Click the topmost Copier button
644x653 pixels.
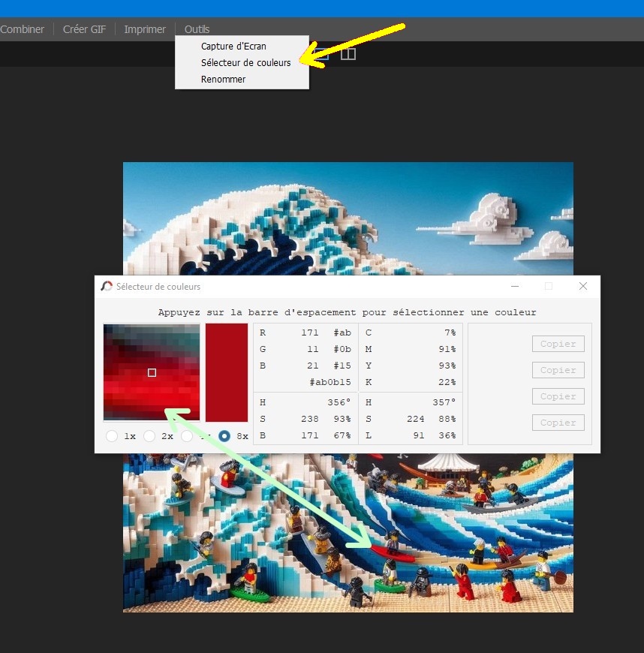558,344
